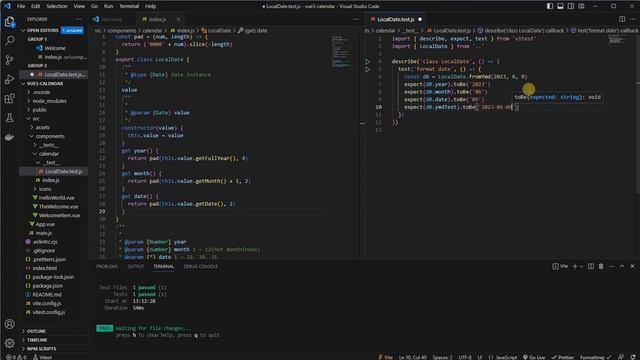This screenshot has height=360, width=640.
Task: Open more actions for the left editor group
Action: (x=356, y=19)
